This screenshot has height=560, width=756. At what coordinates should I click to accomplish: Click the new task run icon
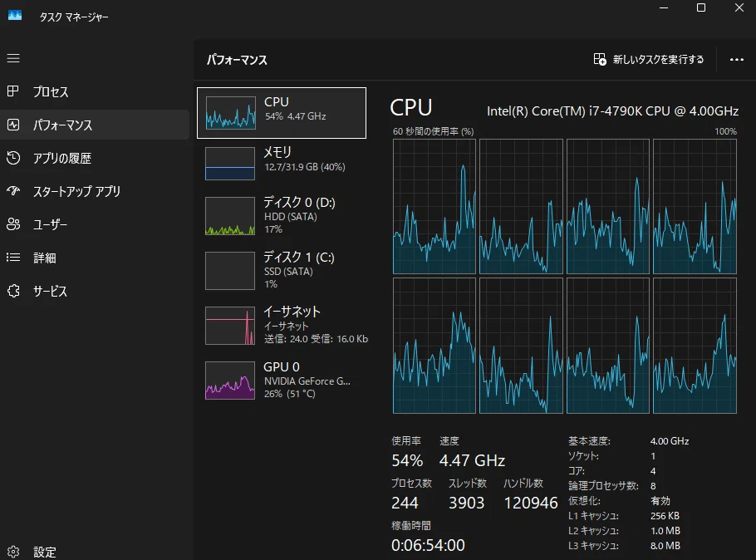tap(600, 59)
